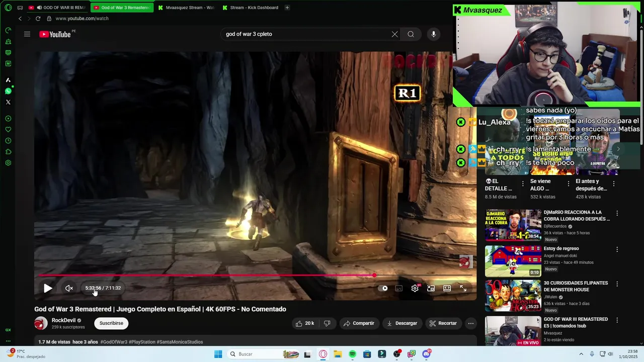
Task: Seek on the red progress bar
Action: click(256, 276)
